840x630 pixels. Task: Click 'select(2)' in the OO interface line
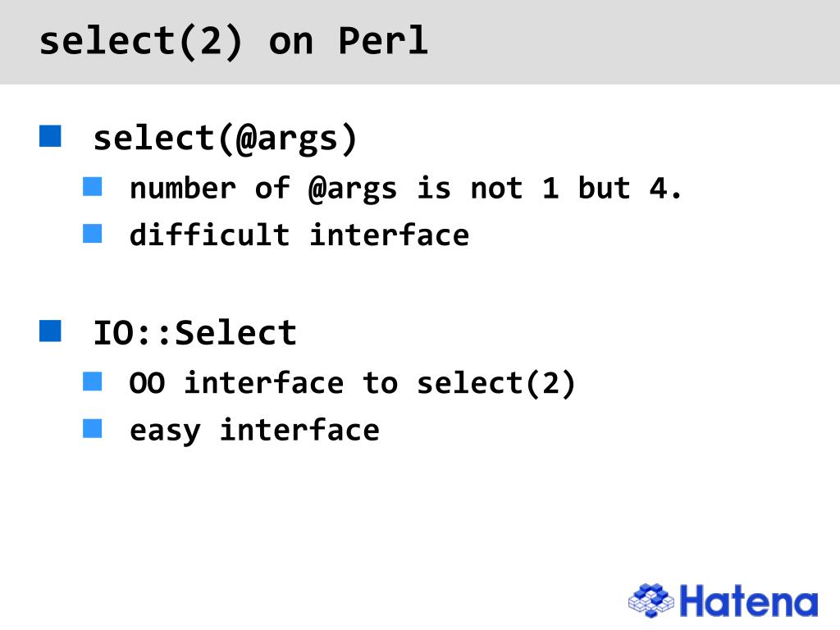pyautogui.click(x=496, y=384)
